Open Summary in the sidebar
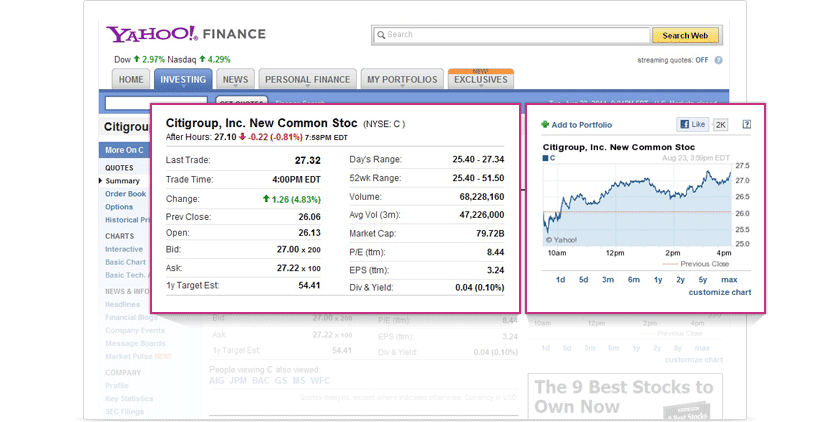 (122, 181)
